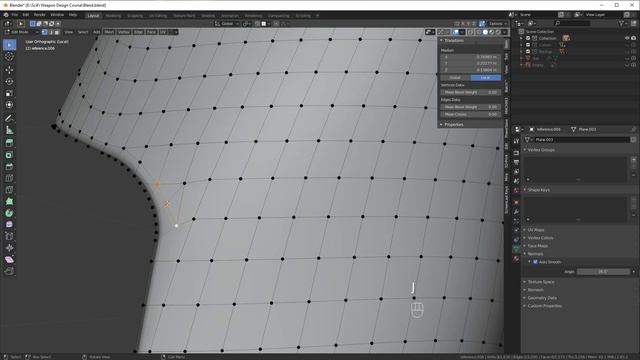640x360 pixels.
Task: Toggle Auto Smooth checkbox
Action: point(535,262)
